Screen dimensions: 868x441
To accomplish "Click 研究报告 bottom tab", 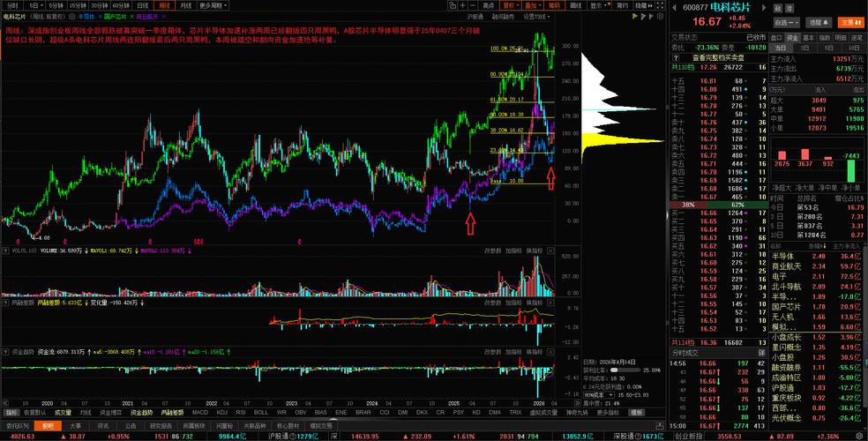I will click(161, 426).
